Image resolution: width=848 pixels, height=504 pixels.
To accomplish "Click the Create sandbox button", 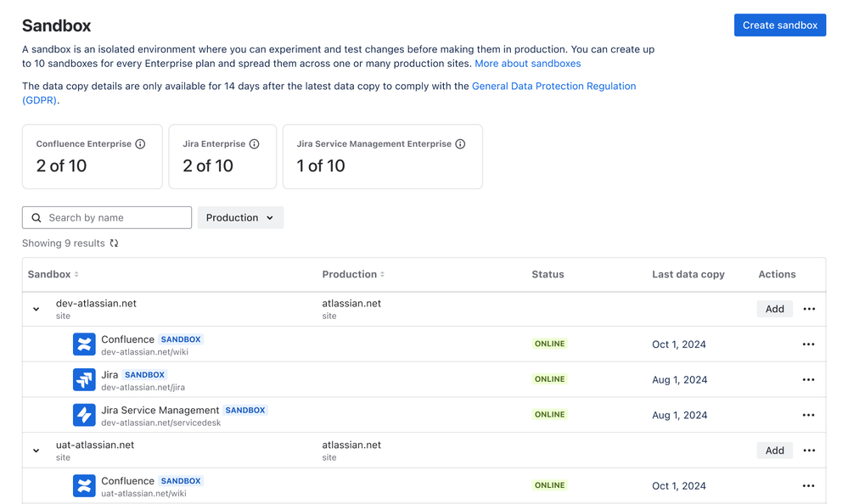I will 779,25.
